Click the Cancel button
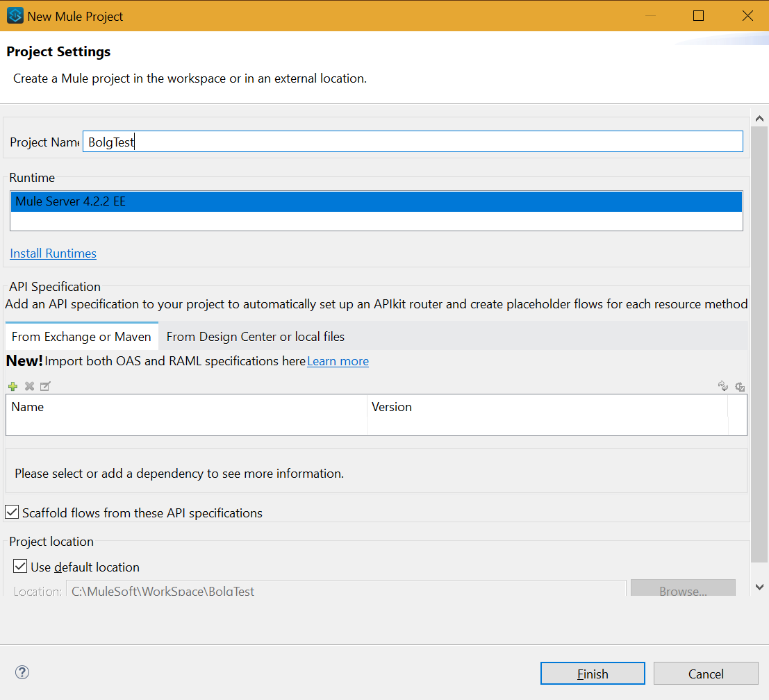The image size is (769, 700). (706, 674)
